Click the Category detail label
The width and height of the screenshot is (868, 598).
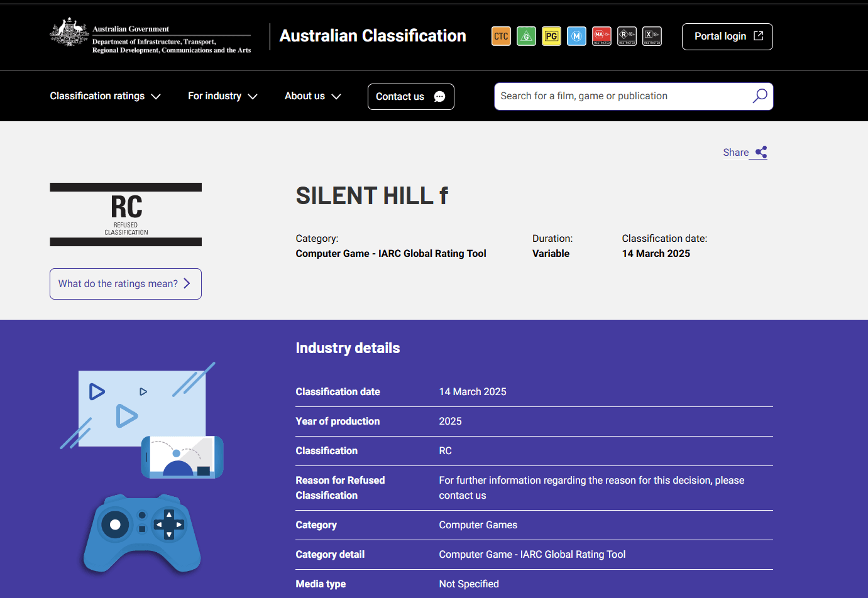(x=330, y=555)
